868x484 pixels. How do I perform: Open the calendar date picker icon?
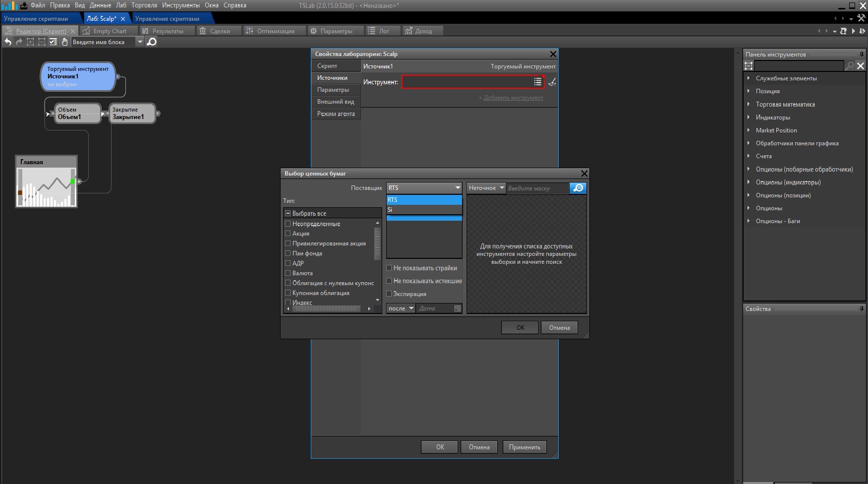pos(457,308)
